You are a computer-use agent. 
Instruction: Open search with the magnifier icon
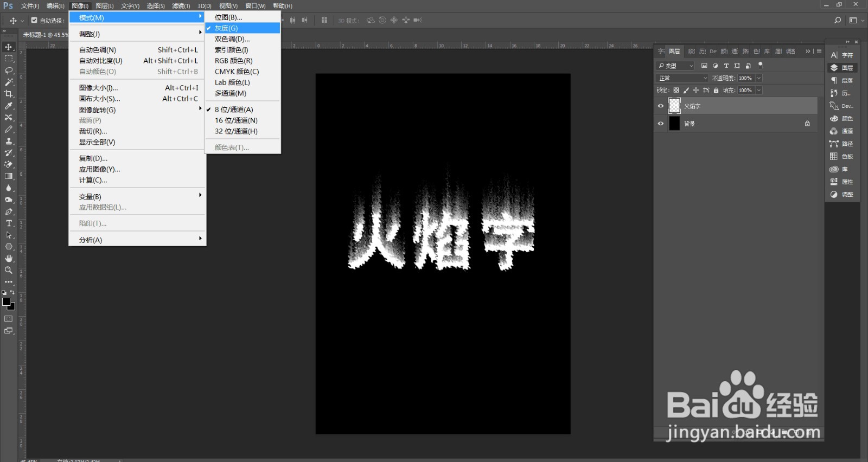838,20
